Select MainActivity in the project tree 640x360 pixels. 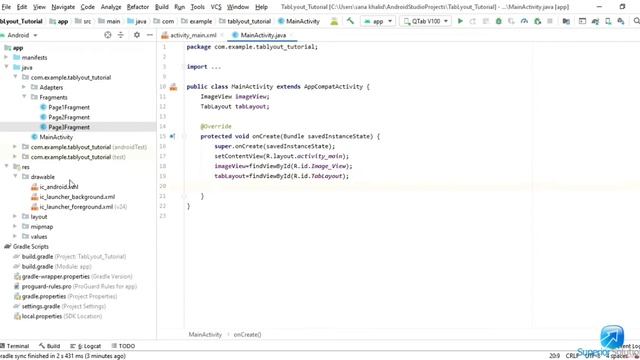[x=56, y=137]
